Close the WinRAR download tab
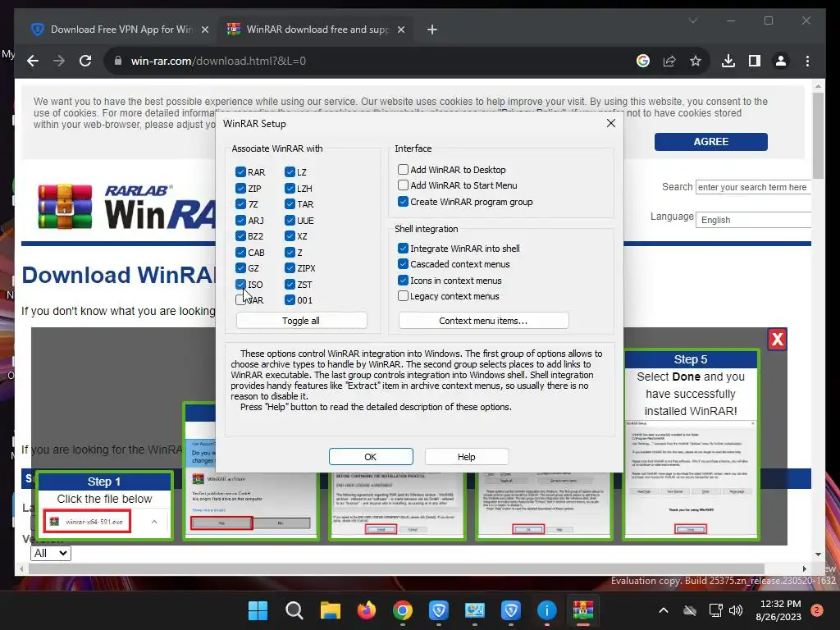 (400, 30)
